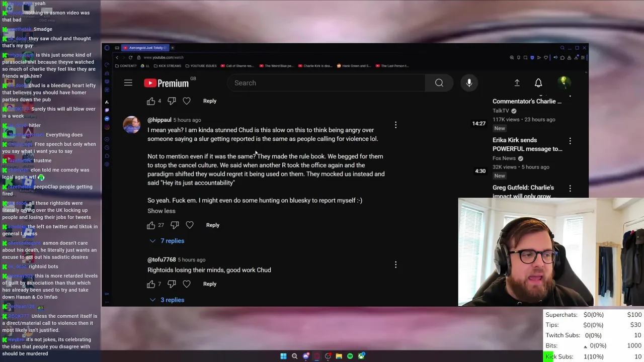Open Fox News channel name

(504, 158)
